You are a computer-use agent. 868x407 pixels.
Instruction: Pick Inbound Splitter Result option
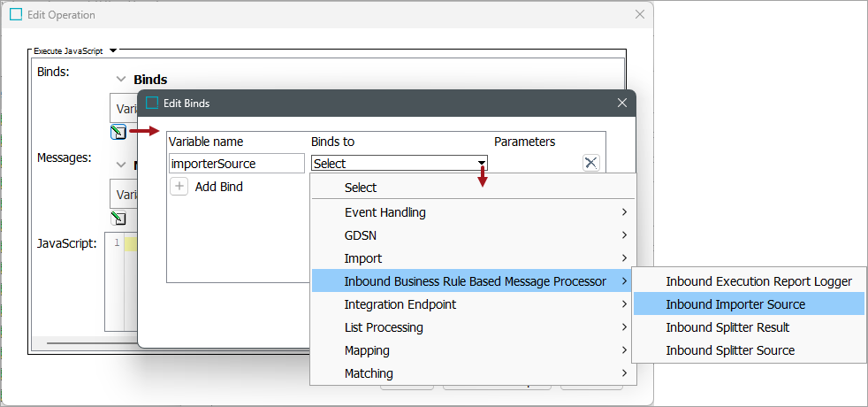[x=727, y=327]
